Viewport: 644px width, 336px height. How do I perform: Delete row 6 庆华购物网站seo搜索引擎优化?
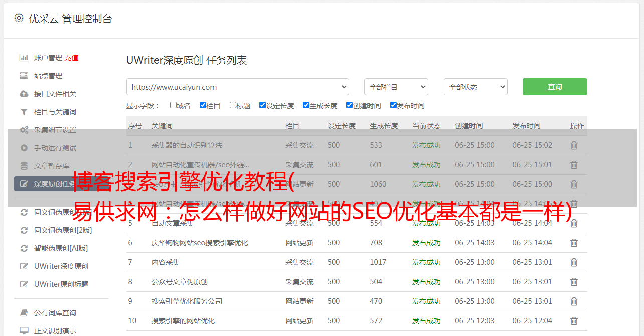point(574,243)
